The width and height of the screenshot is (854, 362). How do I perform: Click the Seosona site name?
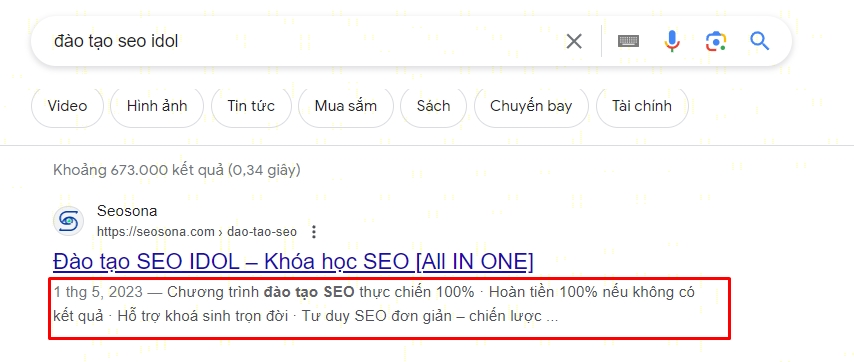[x=127, y=211]
